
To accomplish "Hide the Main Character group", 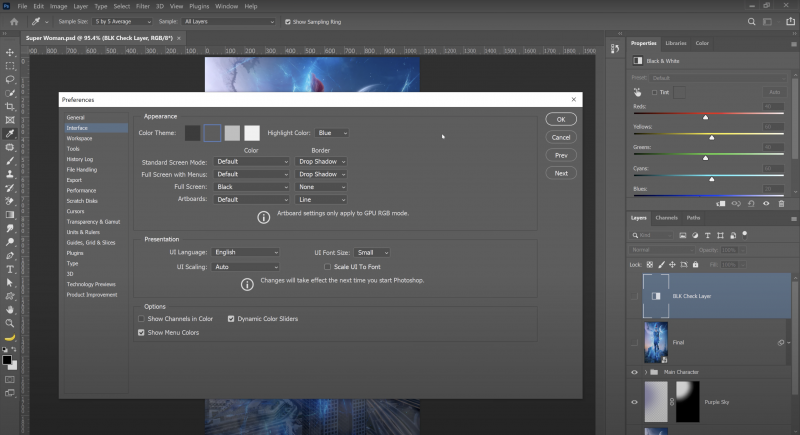I will tap(634, 372).
